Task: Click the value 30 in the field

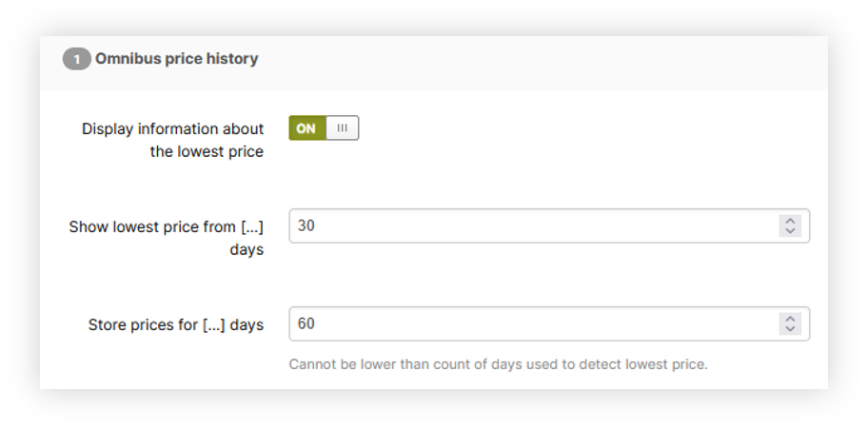Action: (306, 226)
